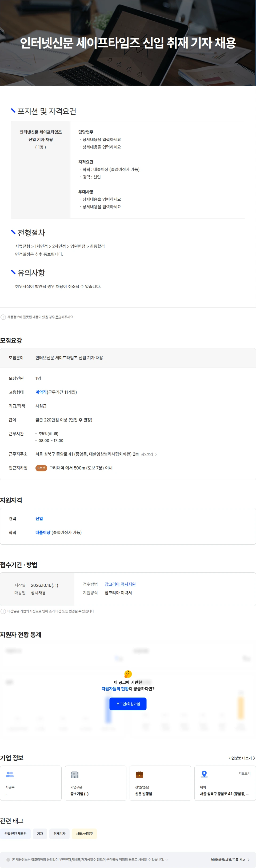
Task: Click the 잡코리아 이력서 application format text
Action: point(118,593)
